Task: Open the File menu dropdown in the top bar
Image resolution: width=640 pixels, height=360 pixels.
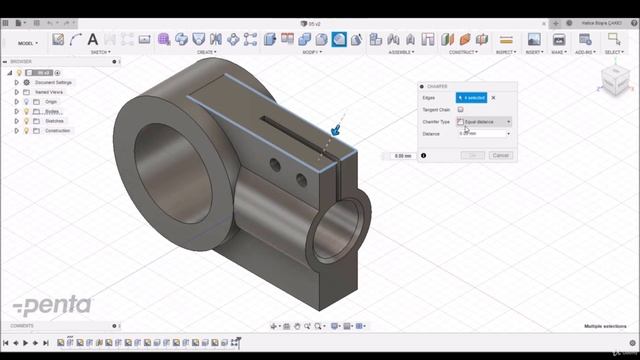Action: [20, 23]
